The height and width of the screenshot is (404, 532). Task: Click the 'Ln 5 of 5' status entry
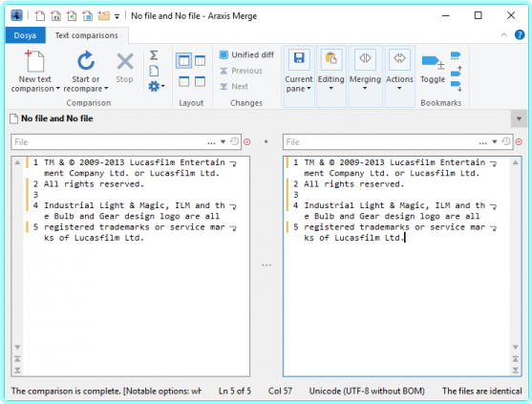pos(235,392)
